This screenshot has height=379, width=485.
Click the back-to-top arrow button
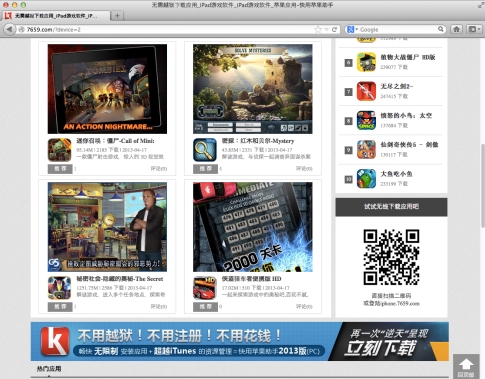coord(466,366)
